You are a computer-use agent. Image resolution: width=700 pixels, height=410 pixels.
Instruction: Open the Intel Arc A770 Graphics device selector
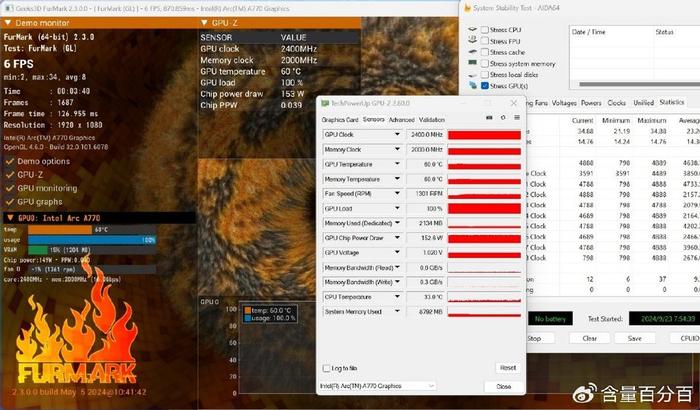point(377,386)
